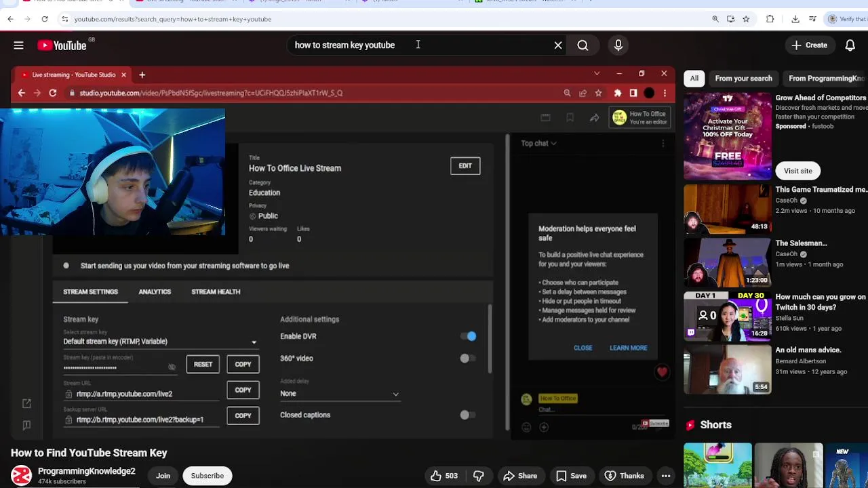The width and height of the screenshot is (868, 488).
Task: Copy the stream key
Action: click(x=243, y=365)
